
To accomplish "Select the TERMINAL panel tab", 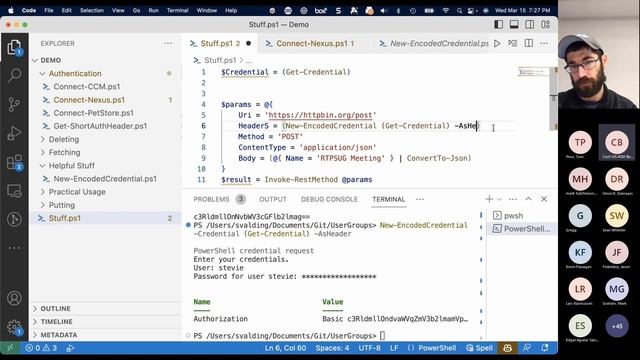I will click(x=389, y=199).
